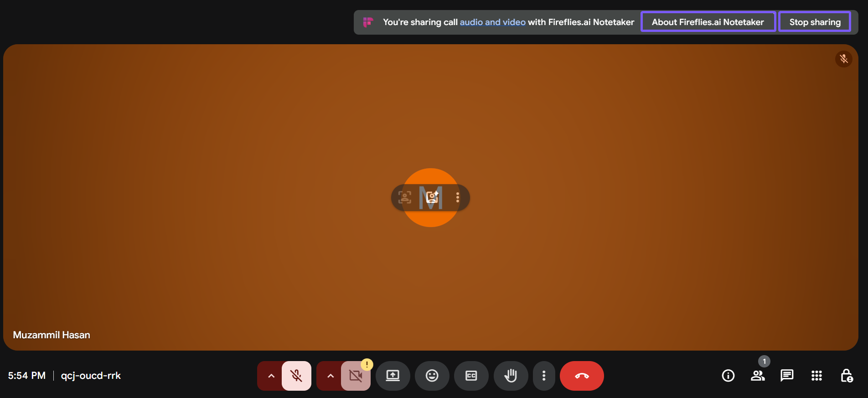Turn on closed captions
Image resolution: width=868 pixels, height=398 pixels.
click(x=471, y=376)
